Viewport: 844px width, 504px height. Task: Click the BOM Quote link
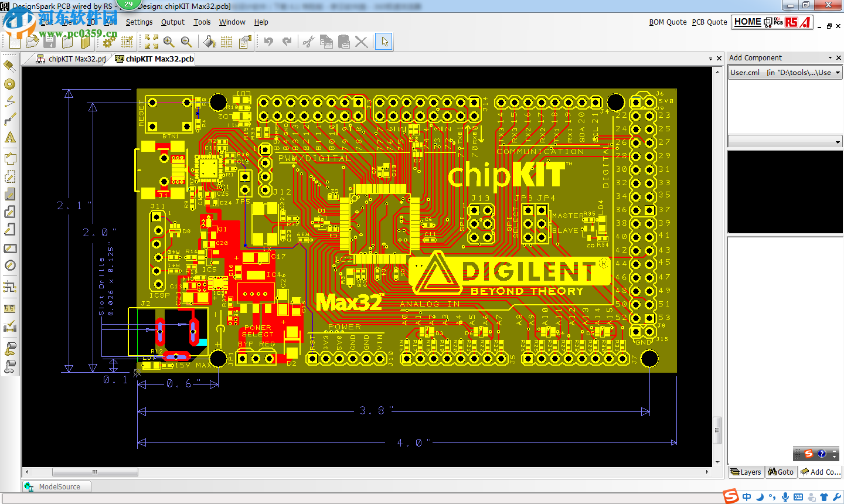[x=667, y=22]
